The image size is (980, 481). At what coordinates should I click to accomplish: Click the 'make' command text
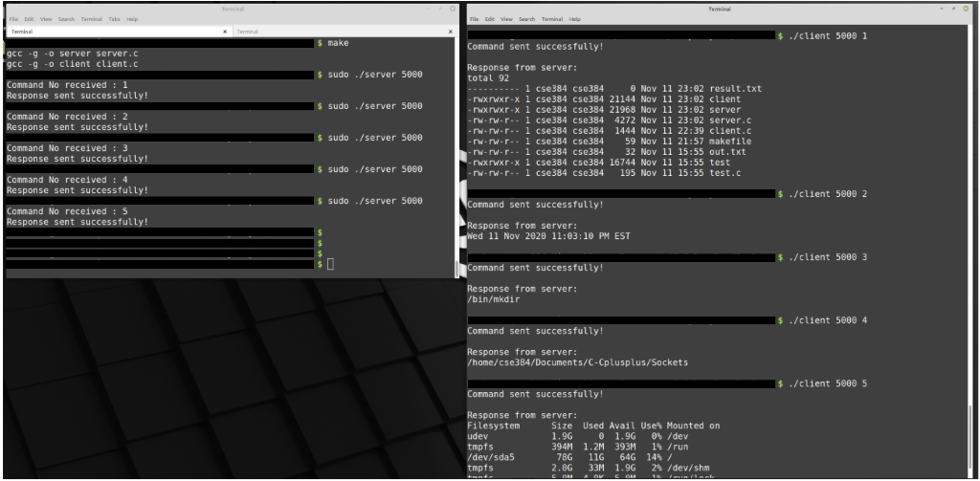pos(338,43)
